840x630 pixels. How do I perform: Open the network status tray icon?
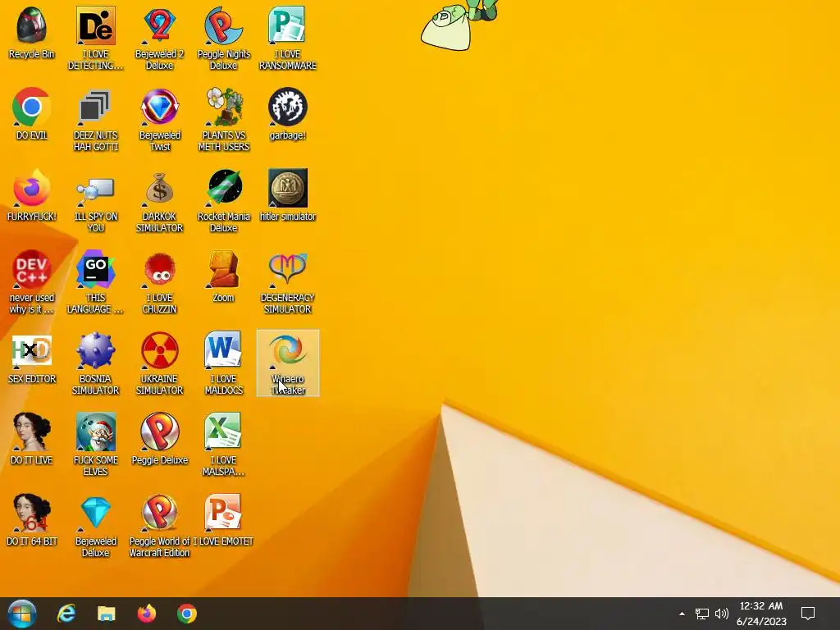click(x=702, y=614)
